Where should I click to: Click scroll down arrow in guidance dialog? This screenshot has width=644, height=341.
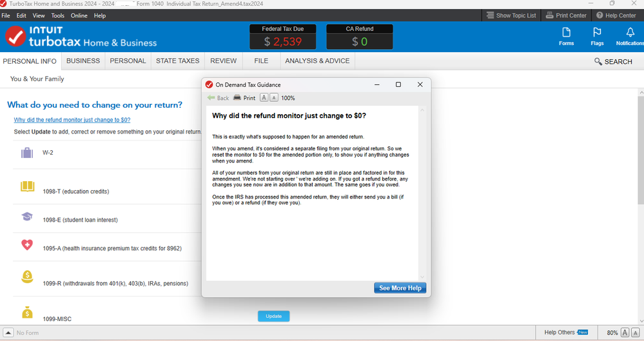(x=422, y=277)
